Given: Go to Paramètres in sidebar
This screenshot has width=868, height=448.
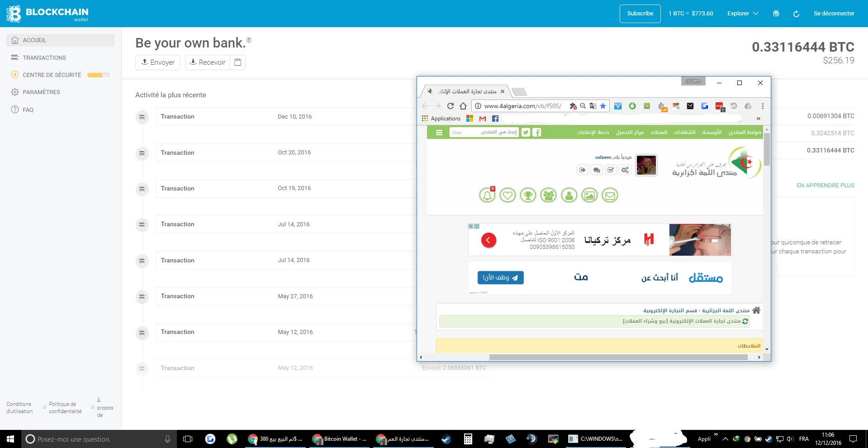Looking at the screenshot, I should [41, 92].
